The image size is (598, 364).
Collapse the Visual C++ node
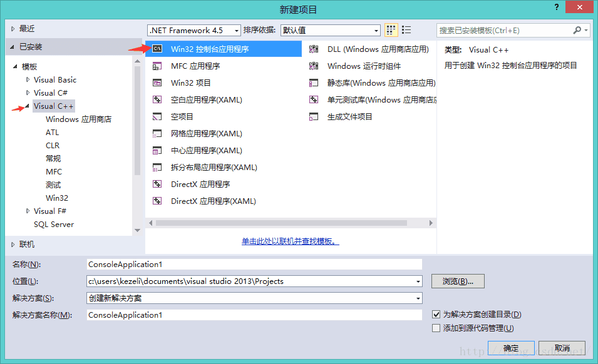(27, 106)
